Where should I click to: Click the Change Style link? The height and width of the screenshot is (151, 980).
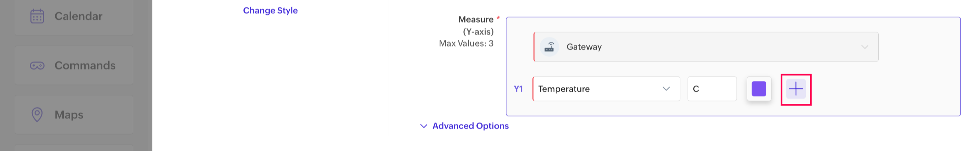pos(270,11)
